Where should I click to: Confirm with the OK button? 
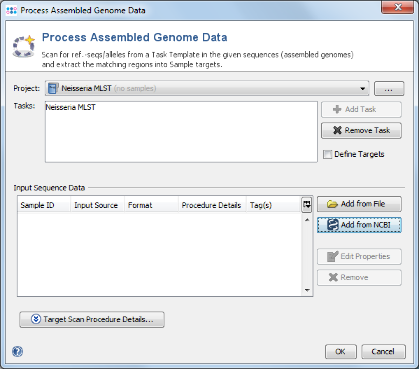click(341, 352)
